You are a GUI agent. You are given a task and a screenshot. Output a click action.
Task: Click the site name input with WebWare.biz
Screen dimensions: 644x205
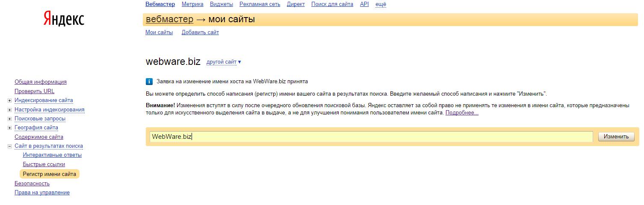click(371, 137)
